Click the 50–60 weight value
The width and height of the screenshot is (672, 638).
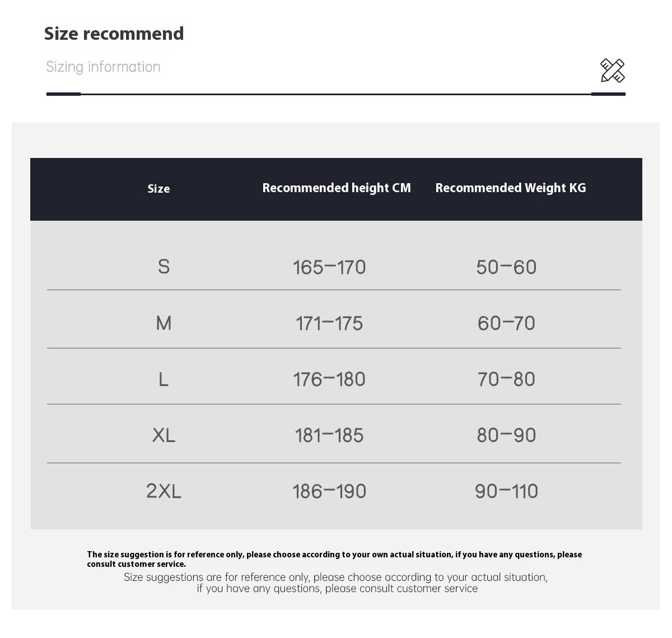point(506,267)
